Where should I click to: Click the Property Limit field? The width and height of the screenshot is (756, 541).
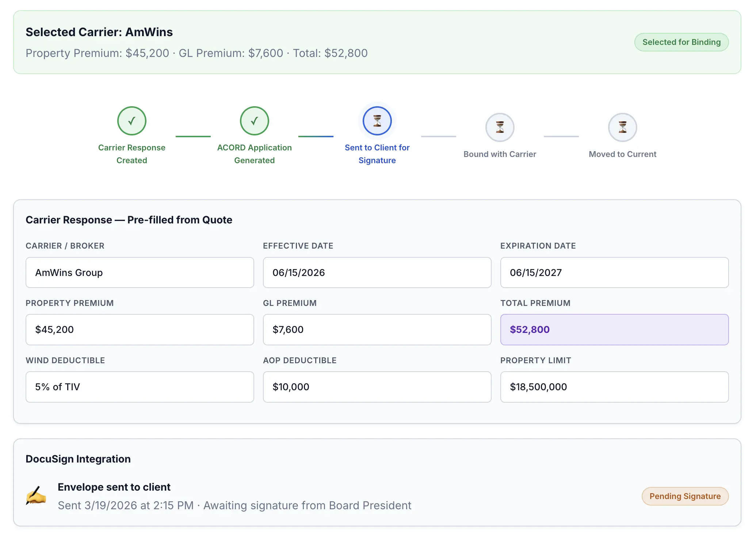(614, 387)
